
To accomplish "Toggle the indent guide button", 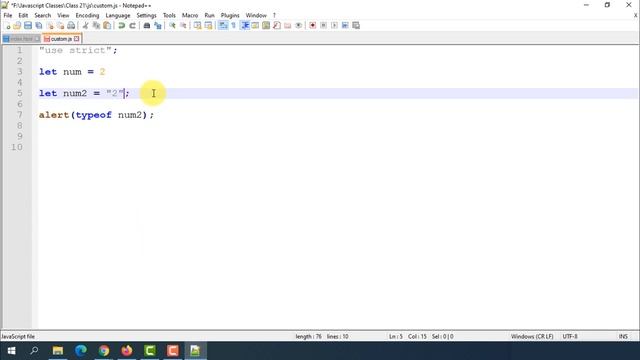I will point(244,26).
